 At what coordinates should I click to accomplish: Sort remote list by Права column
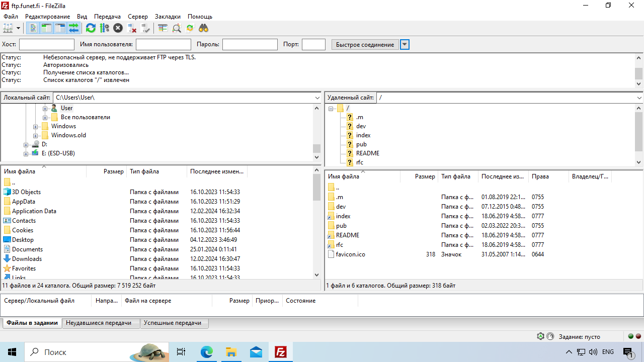pyautogui.click(x=548, y=176)
